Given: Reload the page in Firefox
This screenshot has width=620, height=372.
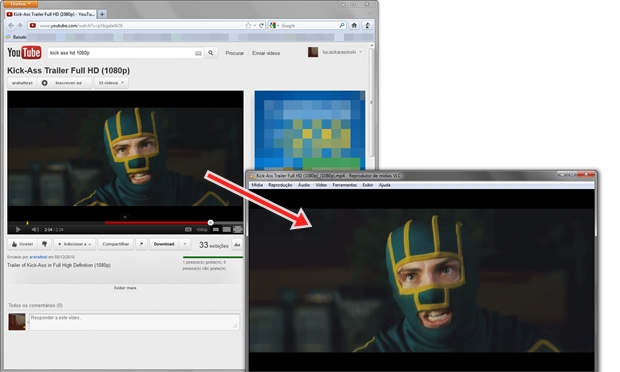Looking at the screenshot, I should tap(261, 25).
